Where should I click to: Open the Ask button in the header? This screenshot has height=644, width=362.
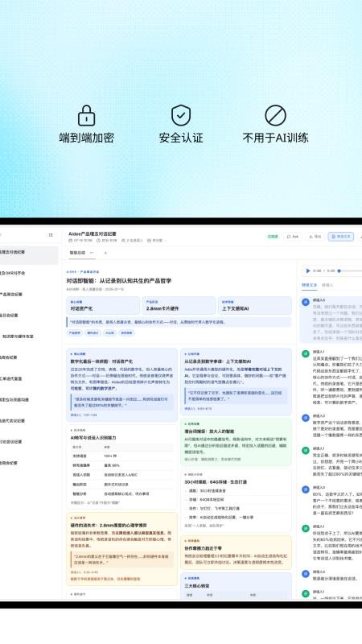coord(293,237)
